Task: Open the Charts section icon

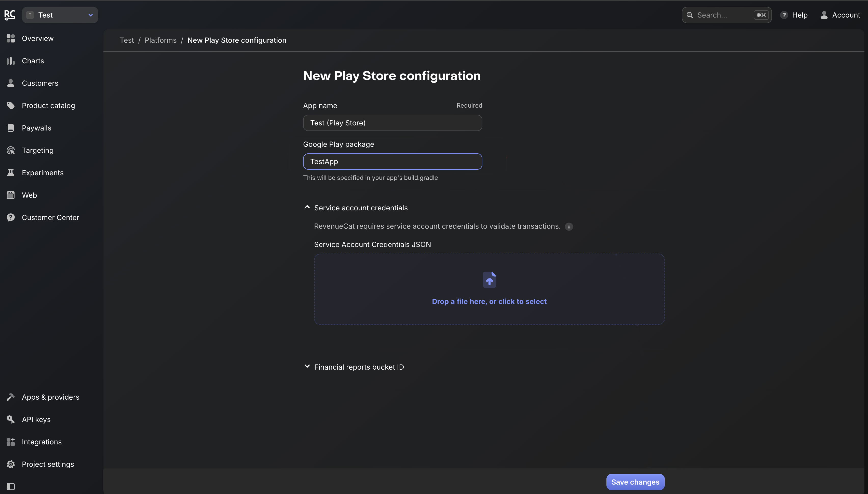Action: 10,61
